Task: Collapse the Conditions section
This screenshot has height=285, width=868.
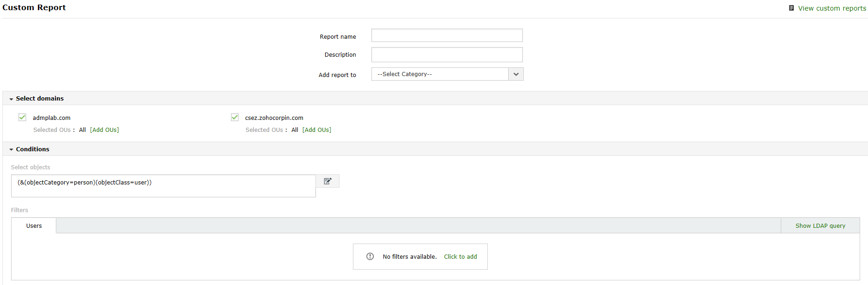Action: click(11, 150)
